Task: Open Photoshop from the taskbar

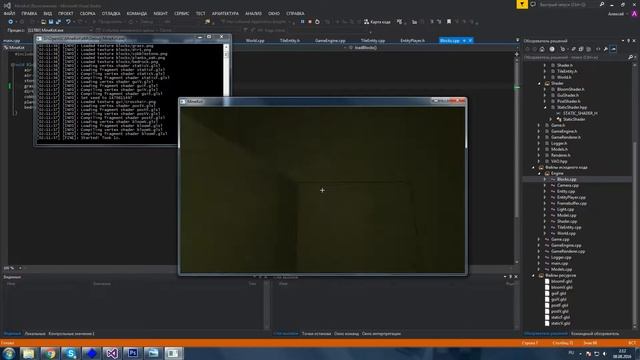Action: 132,353
